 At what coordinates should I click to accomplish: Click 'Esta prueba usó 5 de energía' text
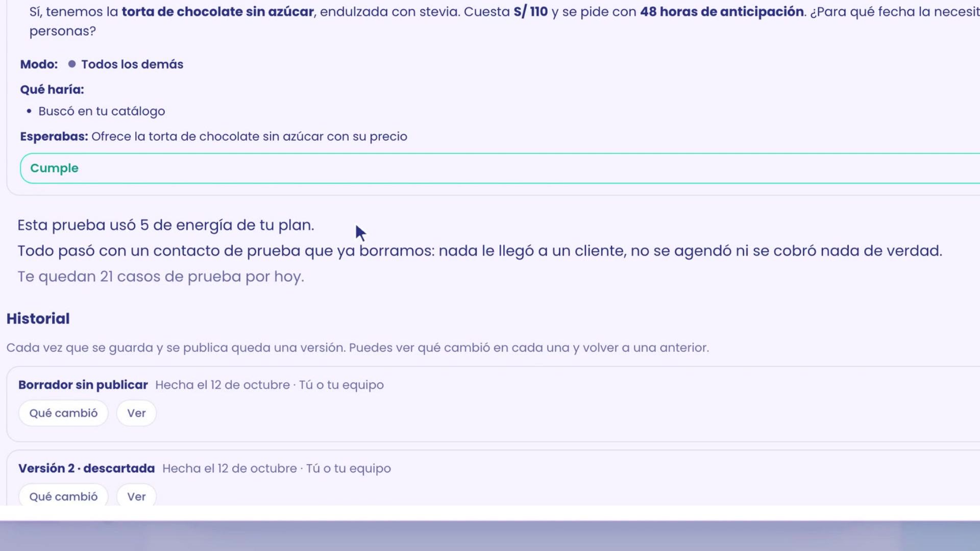(x=166, y=225)
